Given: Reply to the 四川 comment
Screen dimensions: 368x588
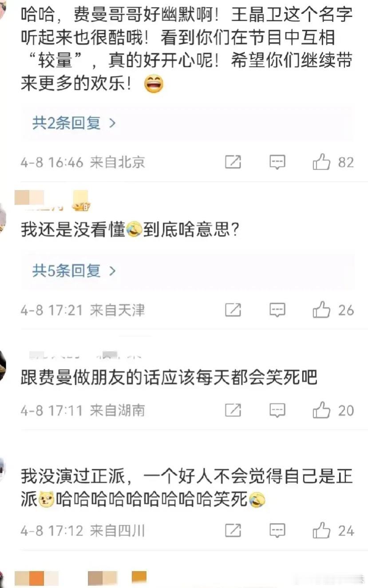Looking at the screenshot, I should tap(277, 530).
